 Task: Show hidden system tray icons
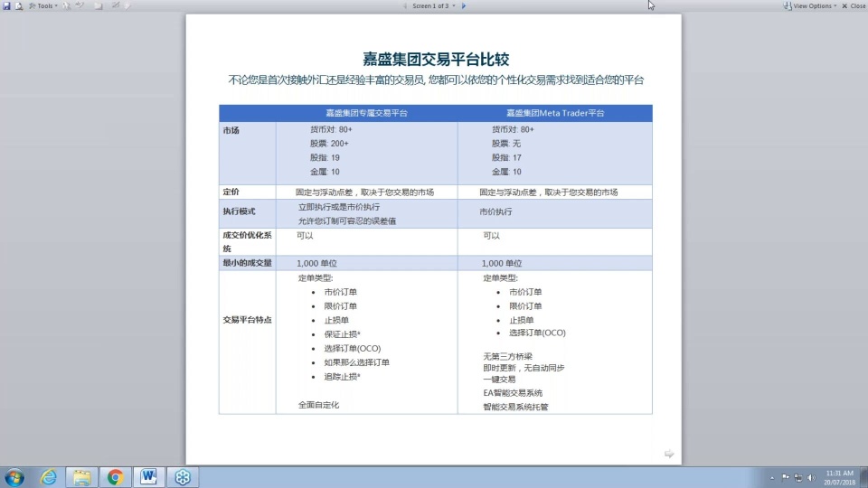coord(771,476)
